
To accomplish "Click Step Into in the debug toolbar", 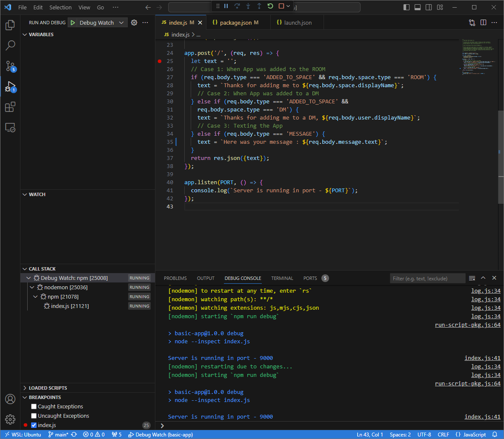I will click(248, 6).
